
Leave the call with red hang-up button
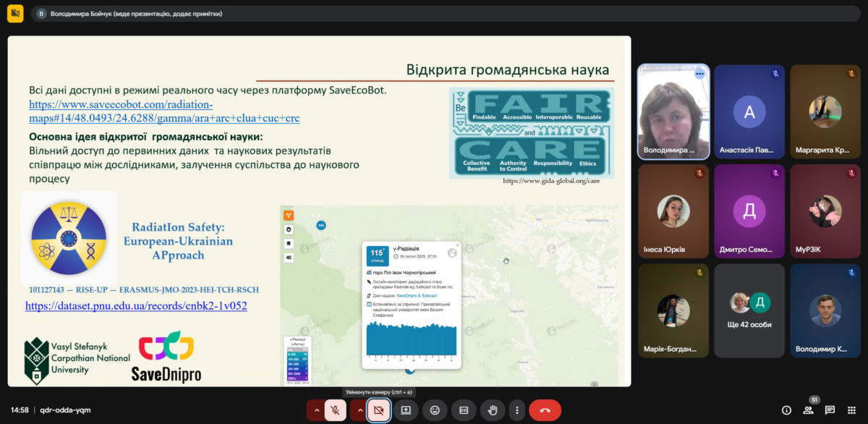tap(545, 410)
